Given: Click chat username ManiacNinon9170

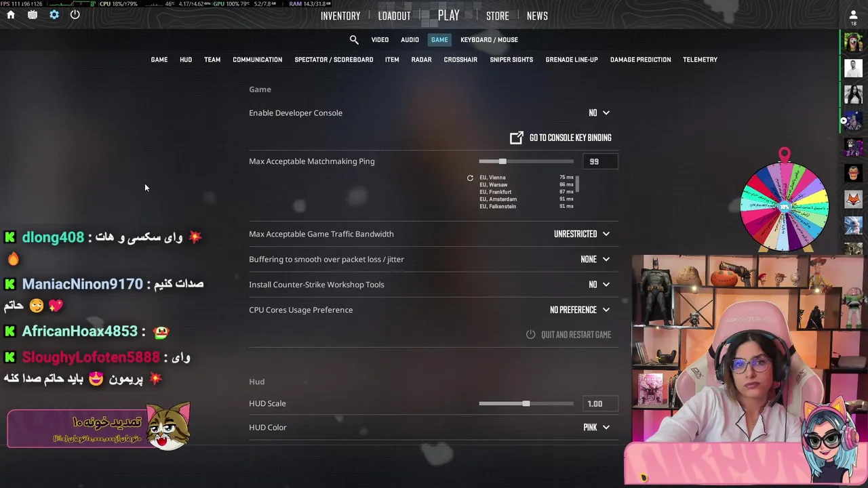Looking at the screenshot, I should point(83,284).
